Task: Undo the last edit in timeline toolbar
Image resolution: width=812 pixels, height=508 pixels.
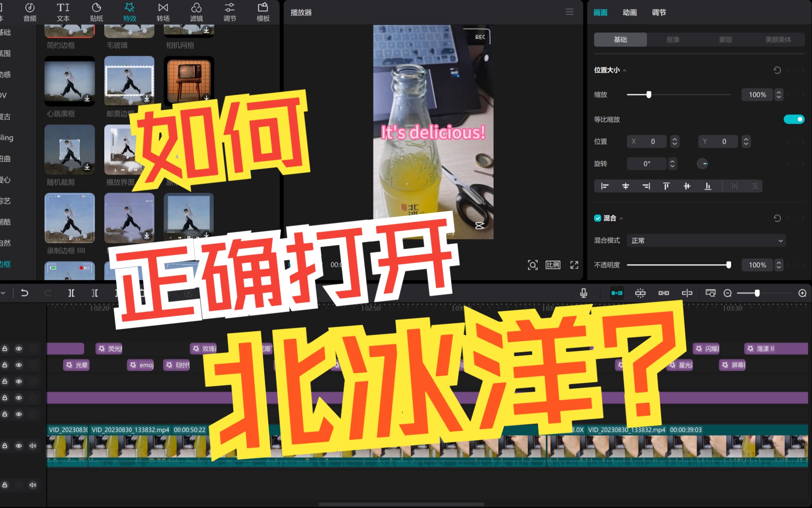Action: click(x=25, y=293)
